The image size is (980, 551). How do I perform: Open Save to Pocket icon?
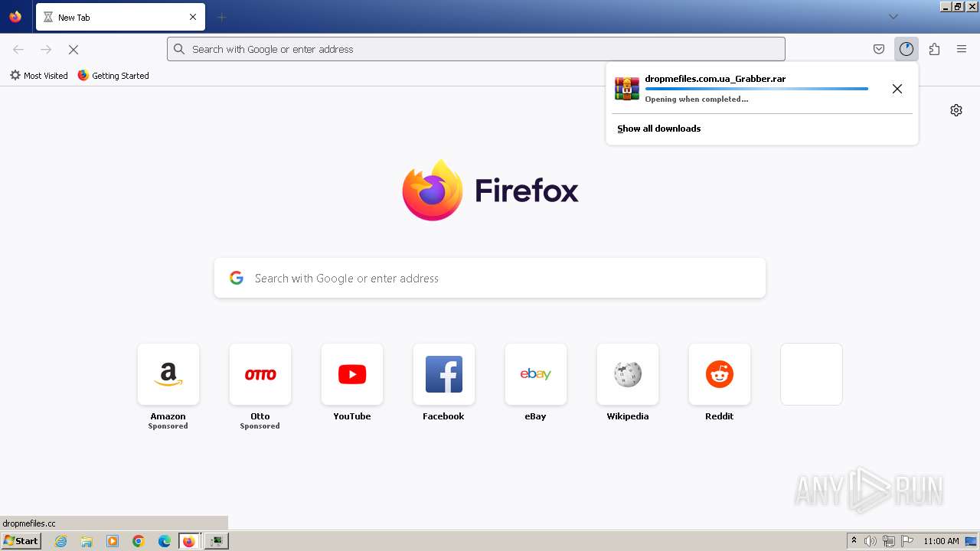click(879, 49)
